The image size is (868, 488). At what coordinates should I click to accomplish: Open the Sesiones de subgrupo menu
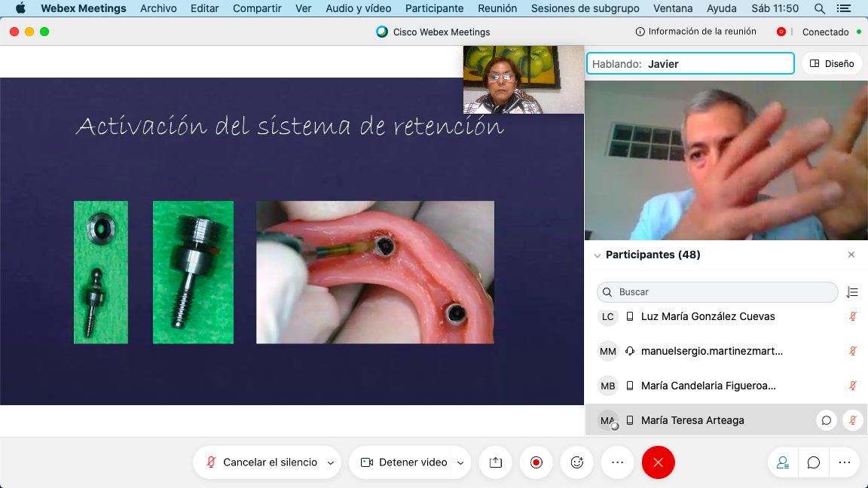(x=585, y=8)
